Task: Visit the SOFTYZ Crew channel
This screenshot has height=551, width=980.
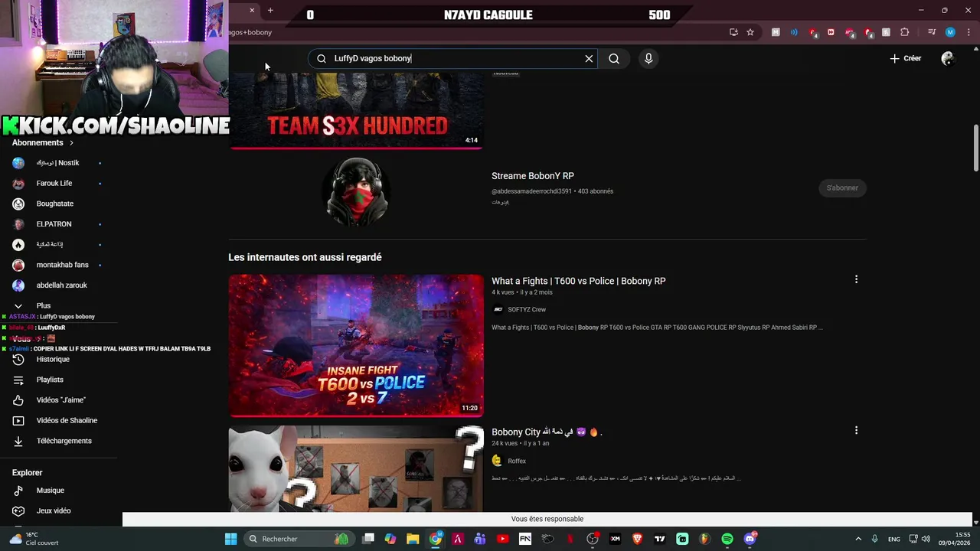Action: pos(527,309)
